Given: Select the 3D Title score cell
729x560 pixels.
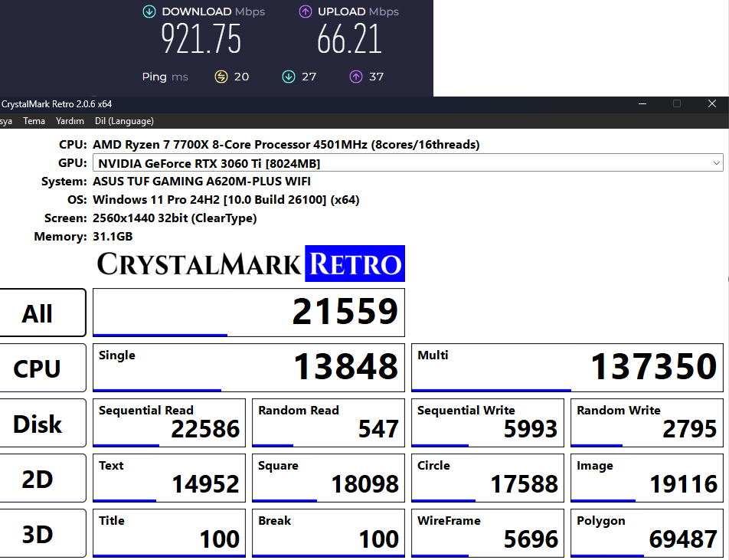Looking at the screenshot, I should (169, 533).
